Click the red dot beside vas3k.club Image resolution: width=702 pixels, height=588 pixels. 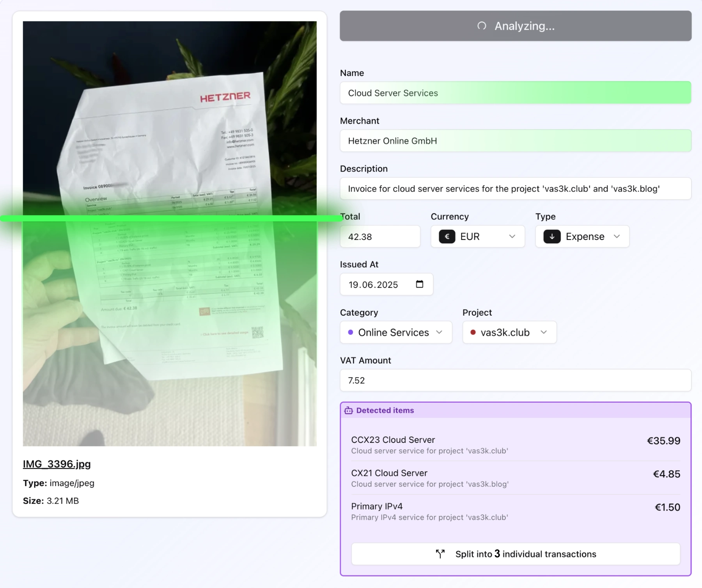(473, 332)
